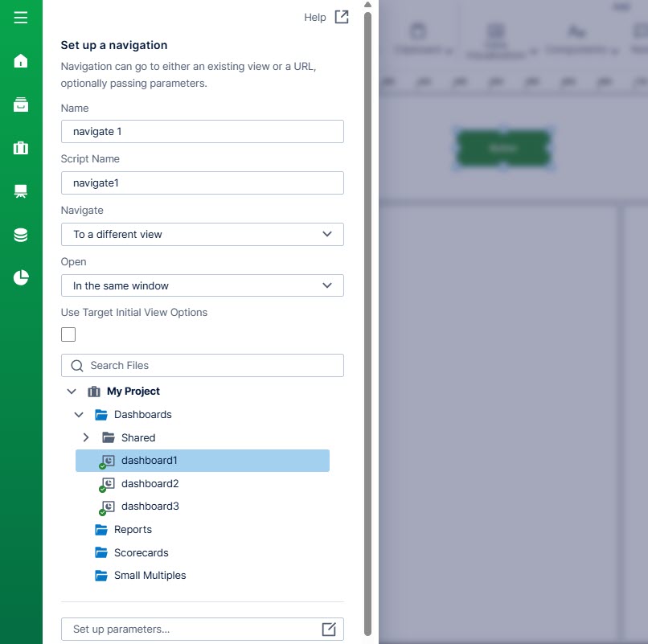The width and height of the screenshot is (648, 644).
Task: Collapse the Dashboards folder
Action: coord(79,415)
